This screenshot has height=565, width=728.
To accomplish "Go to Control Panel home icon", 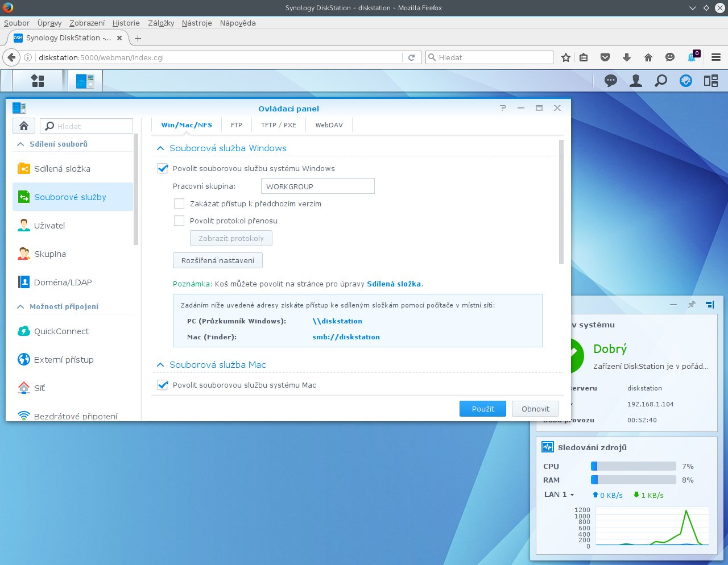I will pyautogui.click(x=24, y=126).
